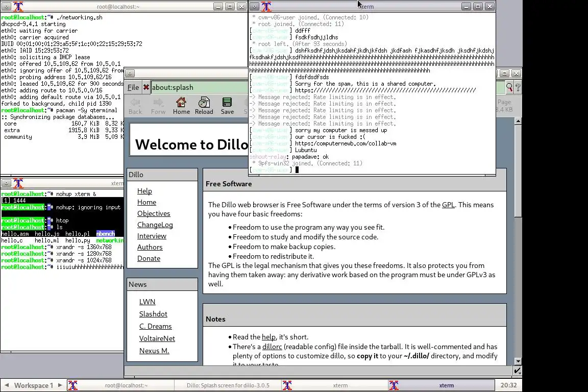
Task: Follow the help link in the Notes section
Action: click(x=268, y=337)
